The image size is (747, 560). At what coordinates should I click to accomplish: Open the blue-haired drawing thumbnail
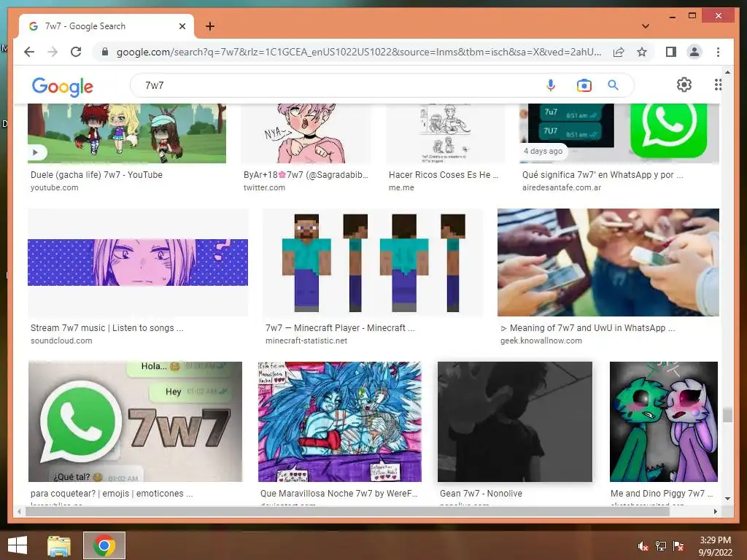[340, 421]
